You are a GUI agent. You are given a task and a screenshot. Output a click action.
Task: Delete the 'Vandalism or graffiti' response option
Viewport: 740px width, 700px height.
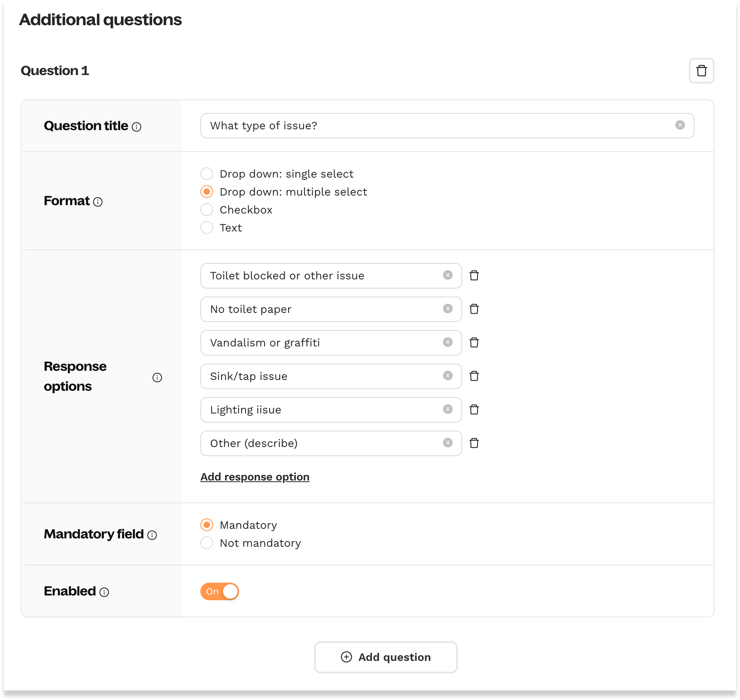point(474,342)
